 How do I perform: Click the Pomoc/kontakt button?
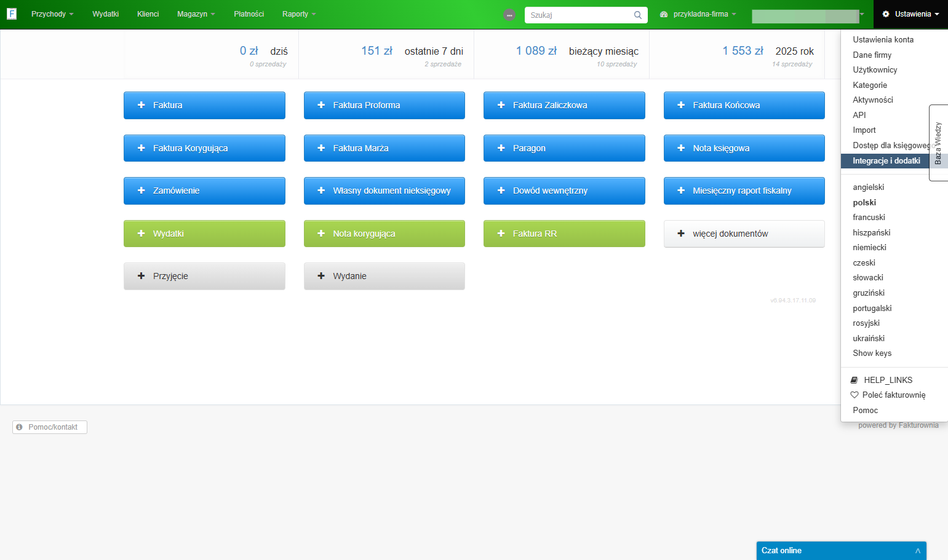50,427
